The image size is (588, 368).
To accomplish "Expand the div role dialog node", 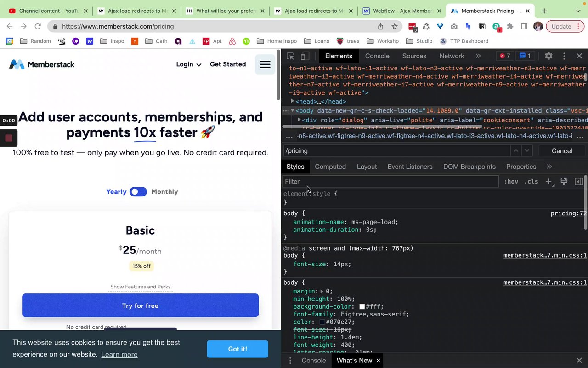I will coord(299,120).
